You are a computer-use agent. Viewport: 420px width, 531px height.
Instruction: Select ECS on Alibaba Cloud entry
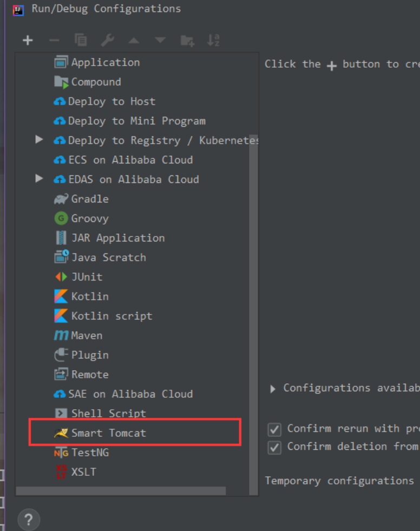point(130,160)
